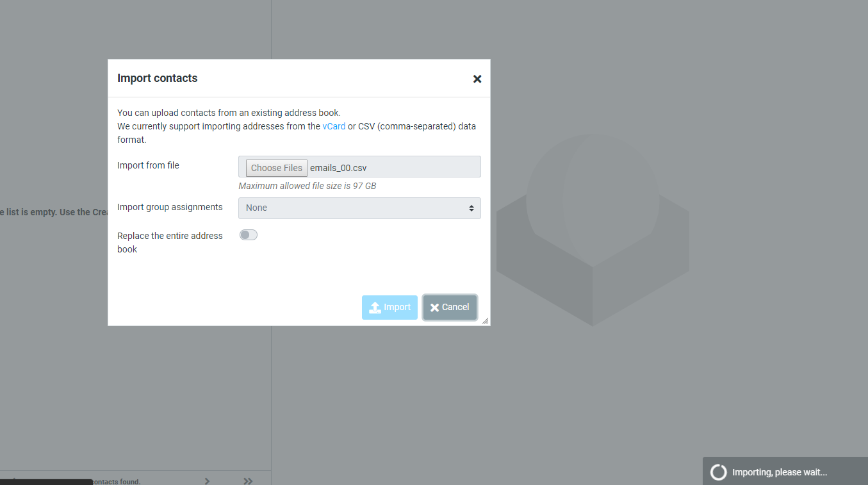Click the X icon inside the Cancel button

435,307
